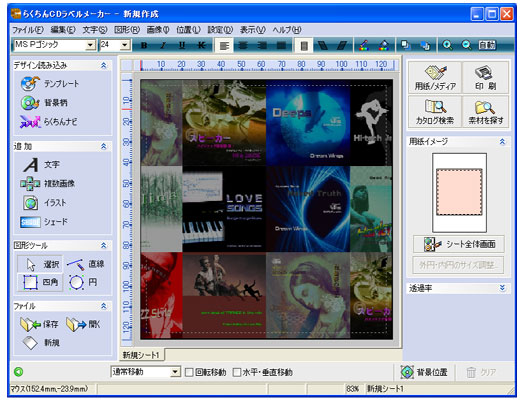The image size is (522, 400).
Task: Select the 選択 pointer tool
Action: (40, 265)
